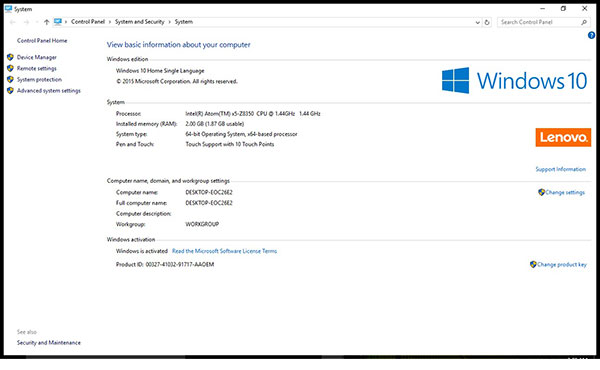Image resolution: width=600 pixels, height=370 pixels.
Task: Open Security and Maintenance link
Action: pos(49,343)
